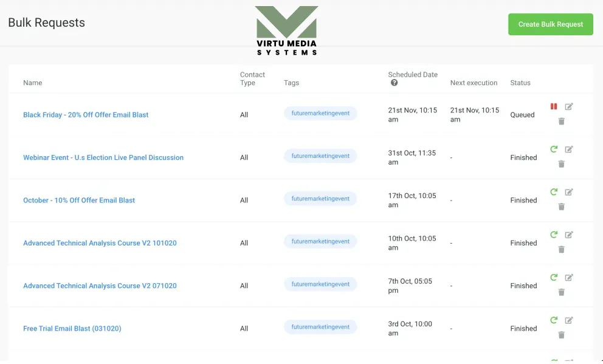Rerun the Webinar Event U.s Election request
Image resolution: width=603 pixels, height=364 pixels.
(553, 149)
